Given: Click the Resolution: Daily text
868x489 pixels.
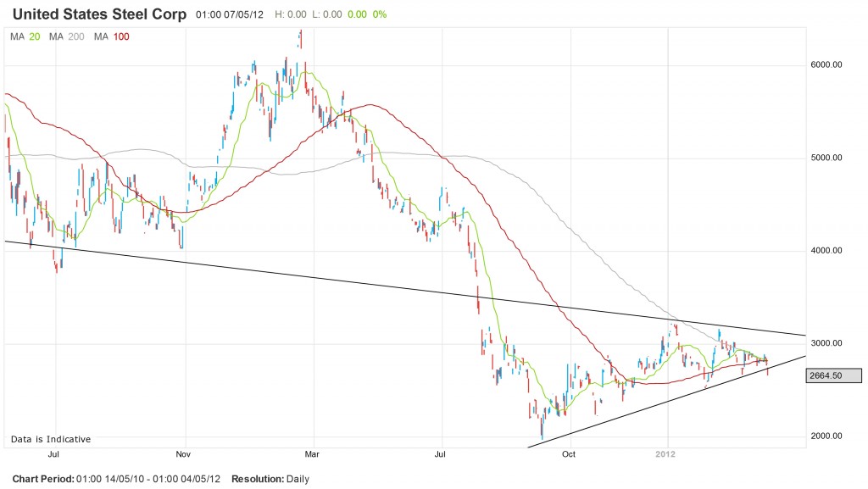Looking at the screenshot, I should pos(270,479).
